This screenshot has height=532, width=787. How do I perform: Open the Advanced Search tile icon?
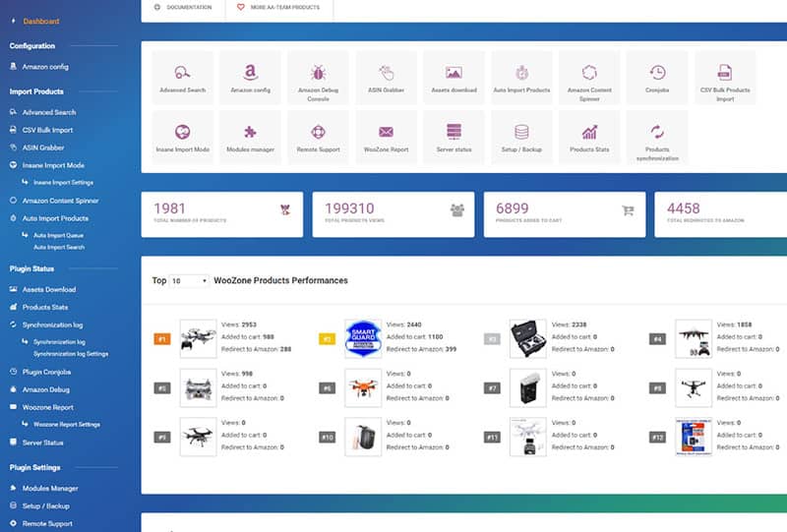(182, 72)
